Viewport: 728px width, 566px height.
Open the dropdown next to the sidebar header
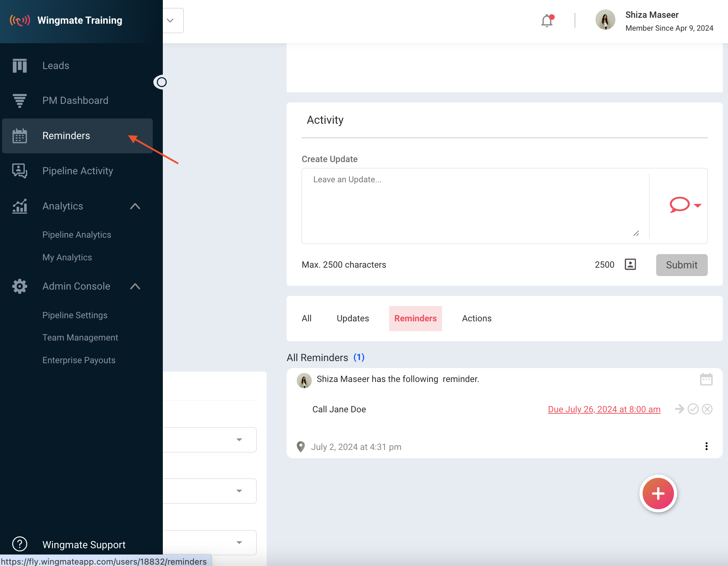[170, 21]
